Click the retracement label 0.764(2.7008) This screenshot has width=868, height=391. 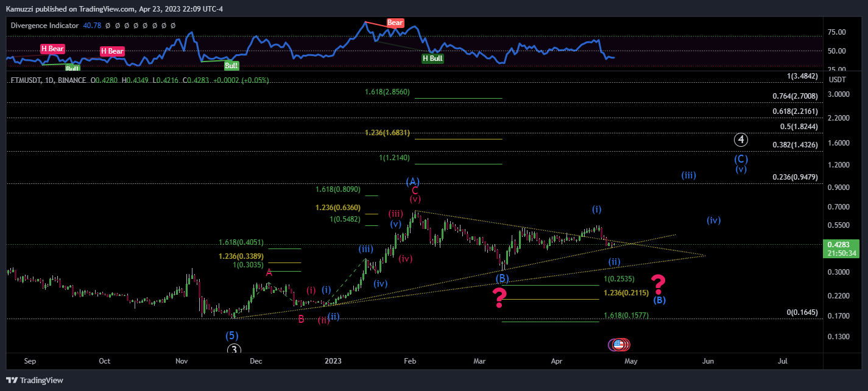795,96
